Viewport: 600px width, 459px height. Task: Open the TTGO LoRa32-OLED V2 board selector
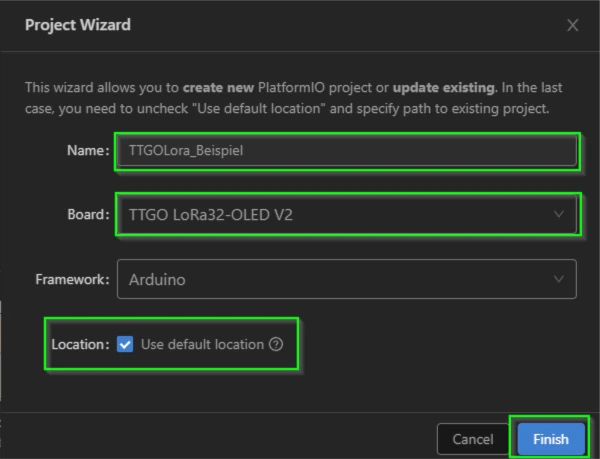click(347, 214)
